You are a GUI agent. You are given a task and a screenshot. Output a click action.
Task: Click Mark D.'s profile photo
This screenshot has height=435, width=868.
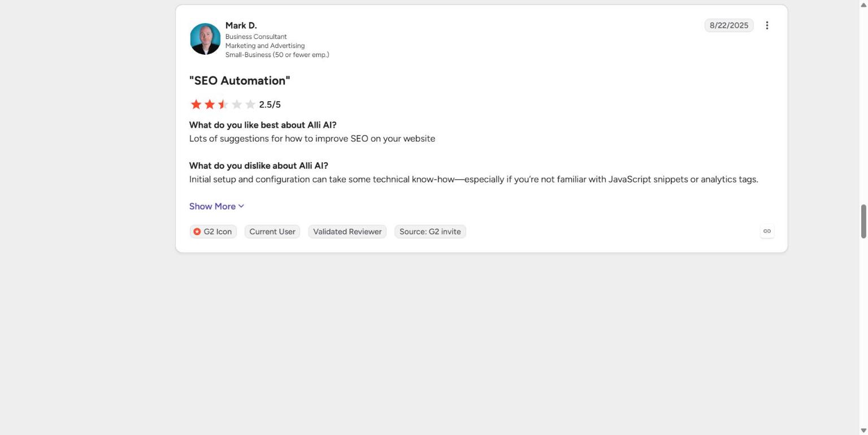pyautogui.click(x=205, y=39)
